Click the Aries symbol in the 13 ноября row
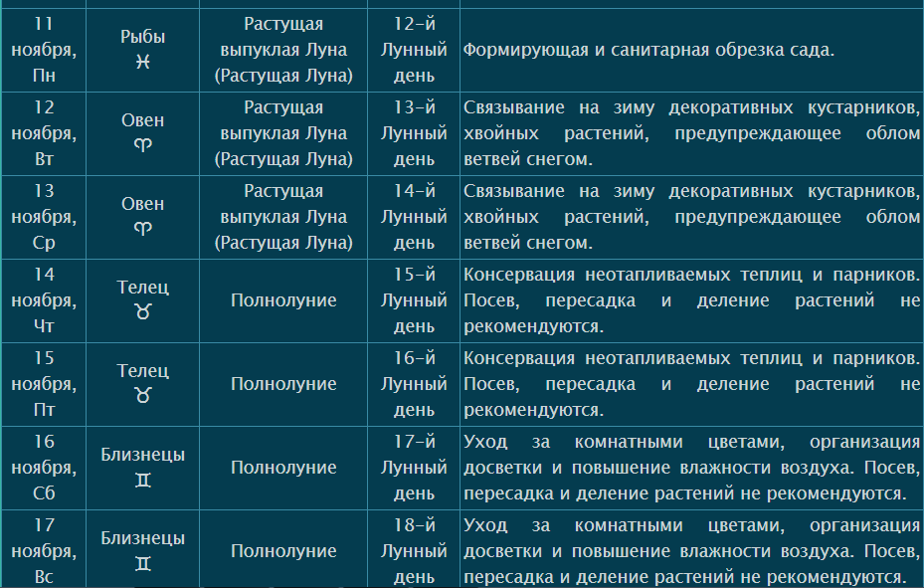The image size is (924, 588). pyautogui.click(x=143, y=229)
